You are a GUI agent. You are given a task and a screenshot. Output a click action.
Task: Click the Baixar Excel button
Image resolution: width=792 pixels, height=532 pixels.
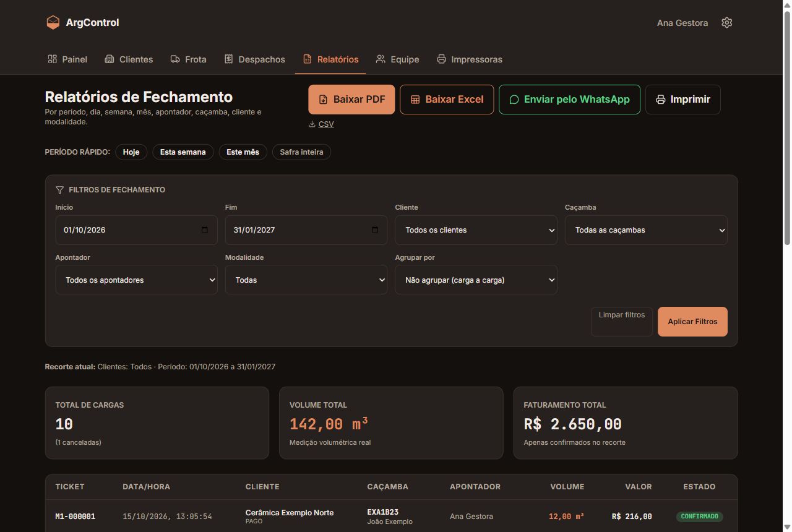447,100
